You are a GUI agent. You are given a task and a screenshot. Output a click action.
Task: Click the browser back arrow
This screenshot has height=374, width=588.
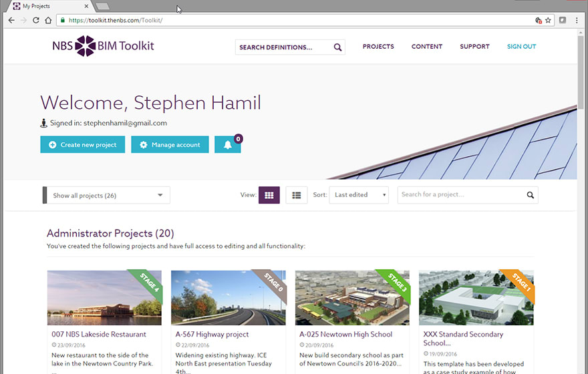click(11, 20)
